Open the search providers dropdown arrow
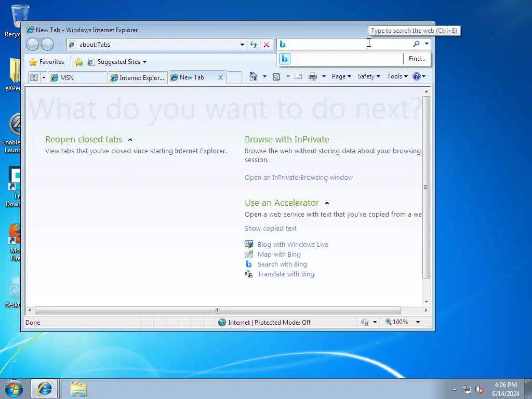 click(x=427, y=44)
